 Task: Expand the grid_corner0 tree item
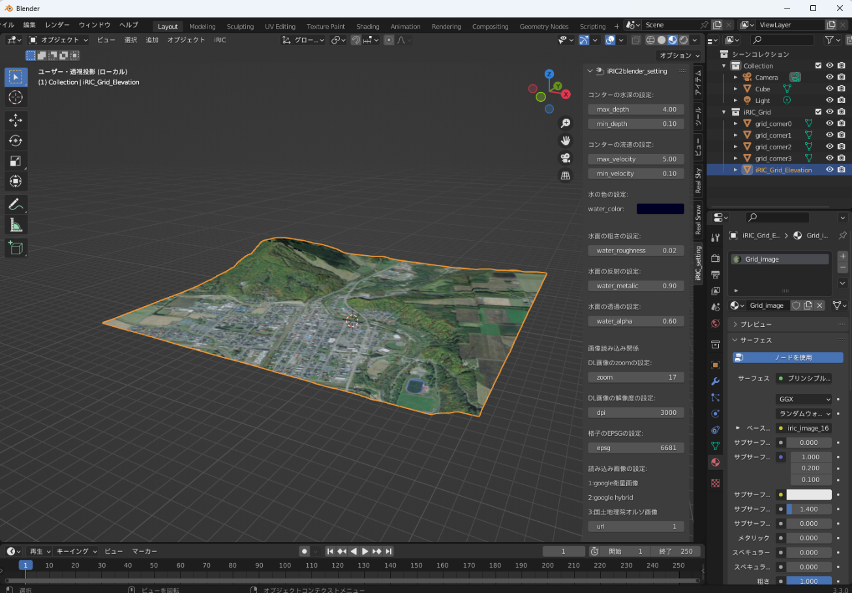pos(735,124)
